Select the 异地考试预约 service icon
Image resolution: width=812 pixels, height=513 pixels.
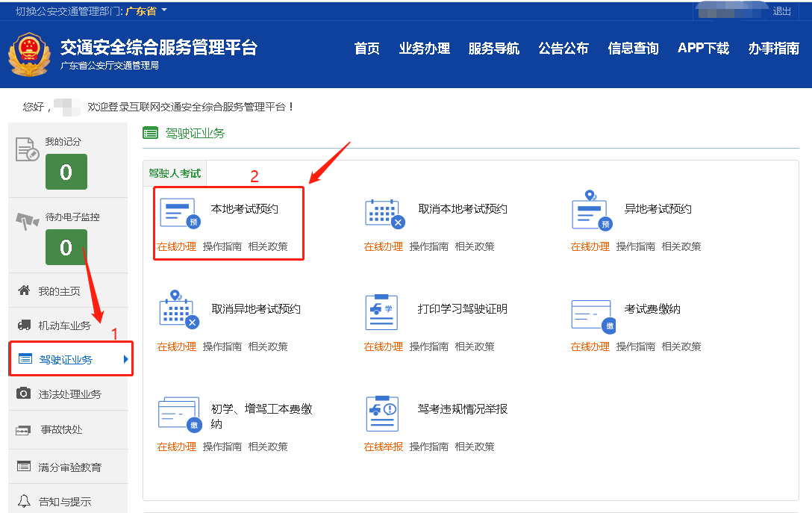coord(590,212)
